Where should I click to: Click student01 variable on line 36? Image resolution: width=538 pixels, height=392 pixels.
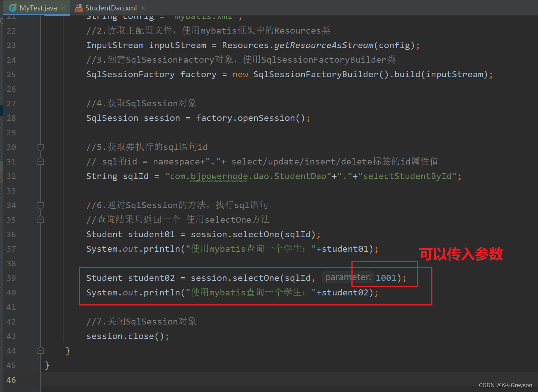[151, 235]
